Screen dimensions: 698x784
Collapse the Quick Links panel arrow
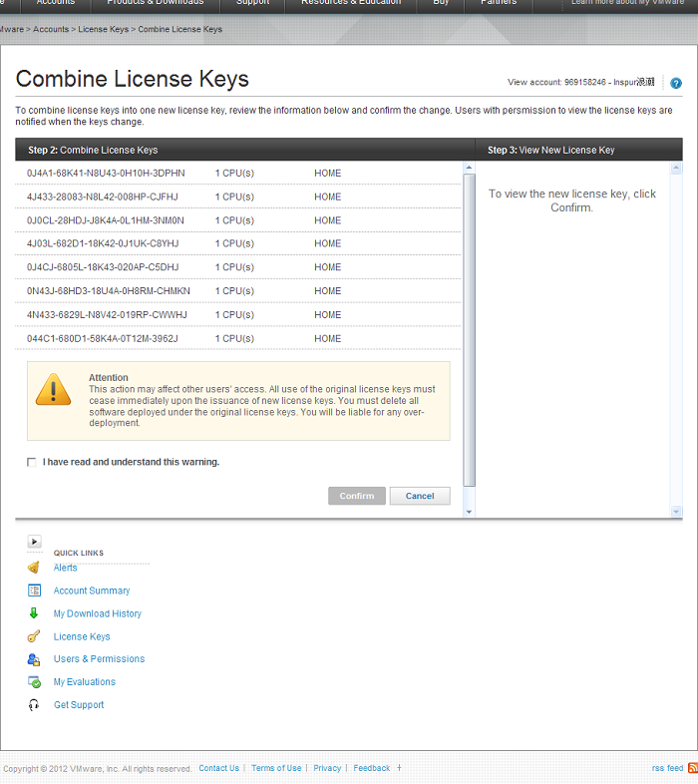34,542
